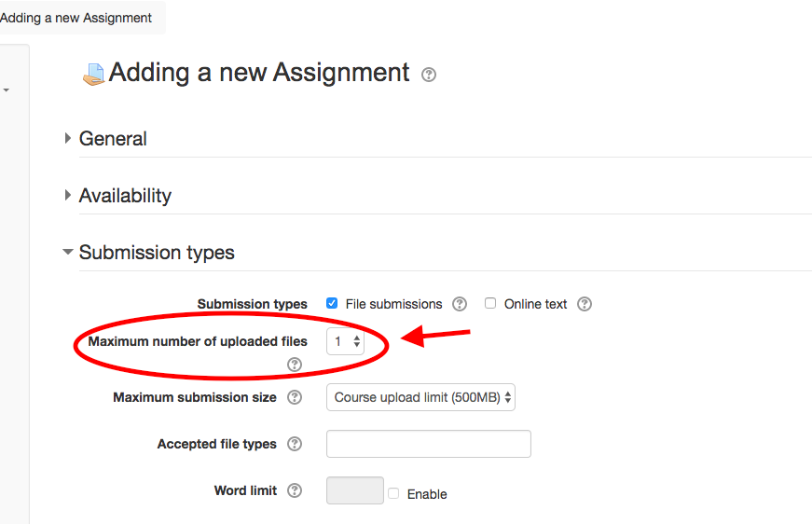Image resolution: width=812 pixels, height=524 pixels.
Task: Select the Adding a new Assignment breadcrumb tab
Action: coord(76,18)
